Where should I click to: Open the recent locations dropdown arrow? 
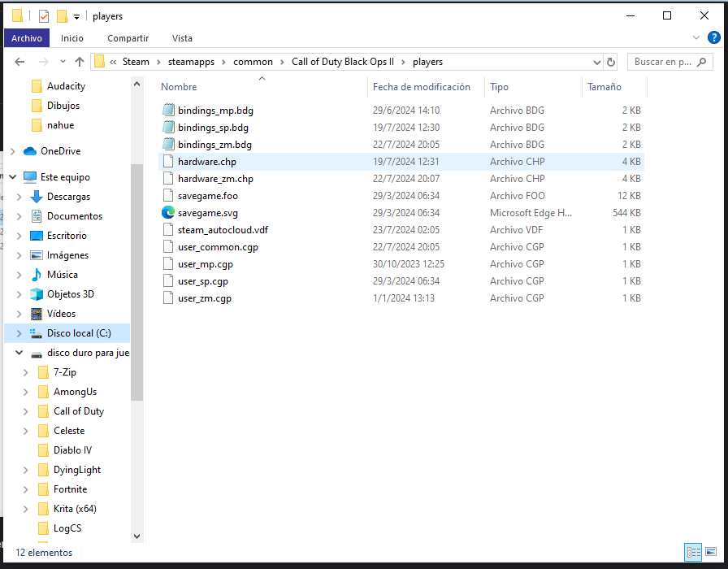pos(63,62)
